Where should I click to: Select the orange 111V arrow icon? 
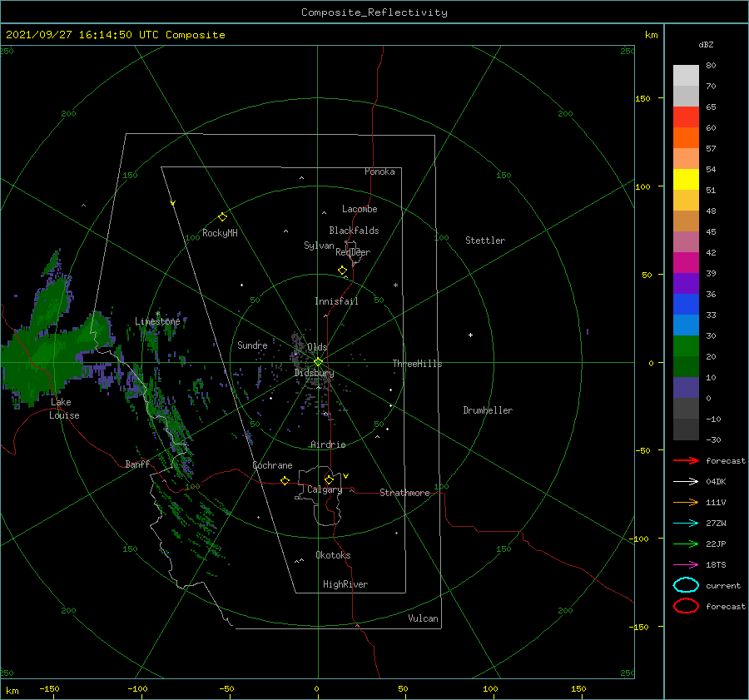(686, 502)
